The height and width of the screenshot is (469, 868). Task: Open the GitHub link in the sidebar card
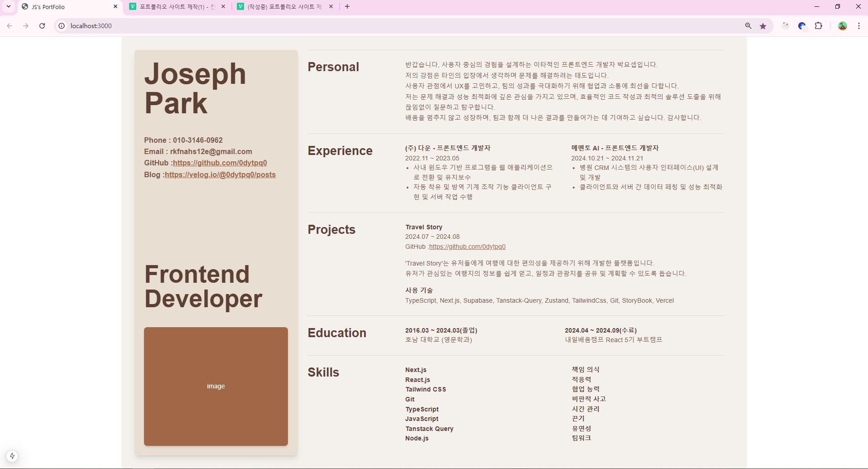pyautogui.click(x=220, y=163)
